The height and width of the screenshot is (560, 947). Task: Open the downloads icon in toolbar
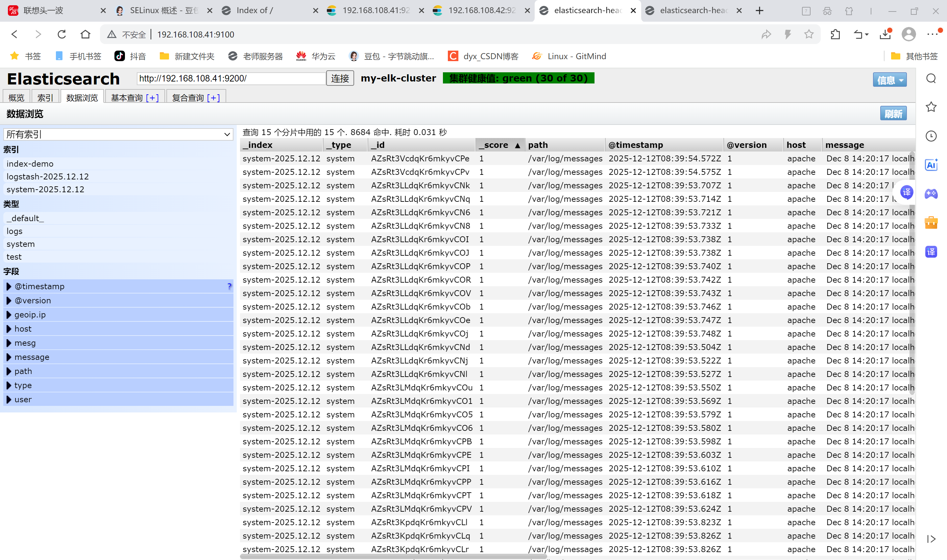click(885, 34)
